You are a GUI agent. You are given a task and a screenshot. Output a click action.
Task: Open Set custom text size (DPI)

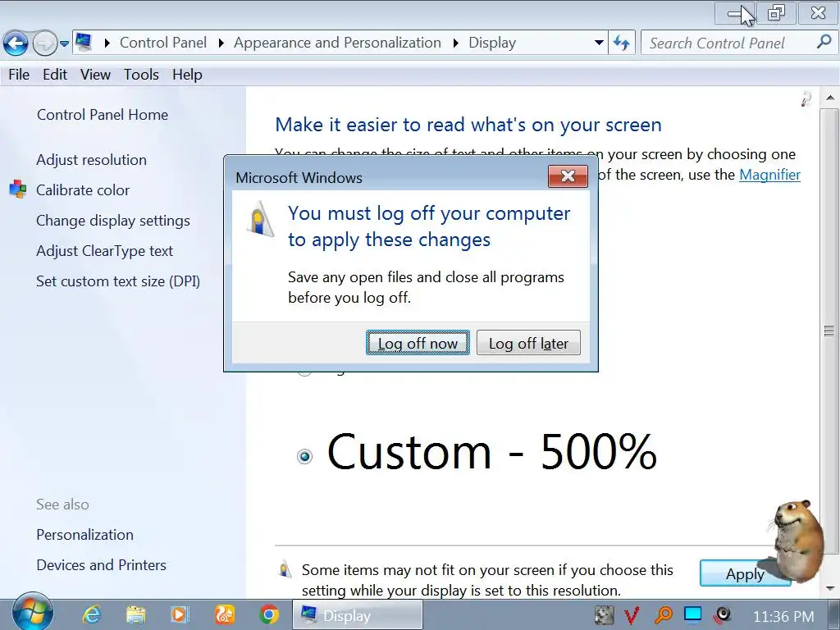point(118,281)
